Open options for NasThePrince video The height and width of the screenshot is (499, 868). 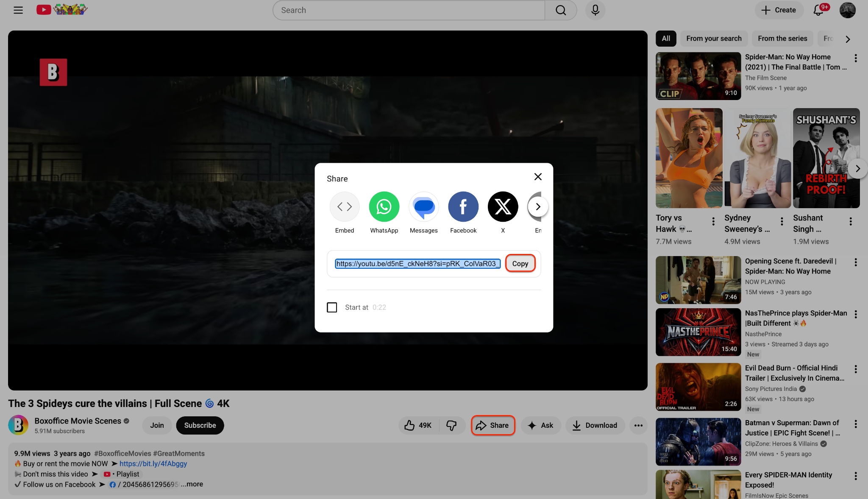855,315
